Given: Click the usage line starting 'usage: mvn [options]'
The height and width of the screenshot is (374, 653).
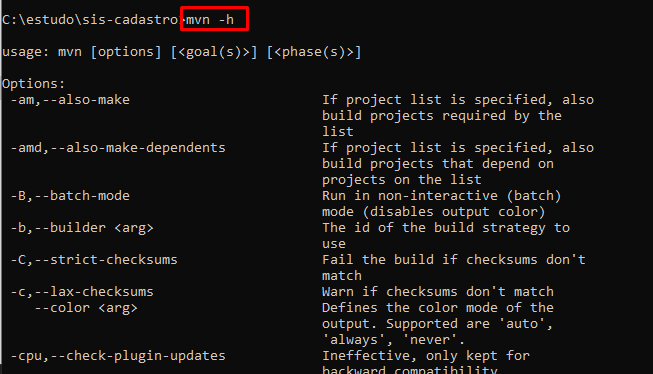Looking at the screenshot, I should [182, 52].
